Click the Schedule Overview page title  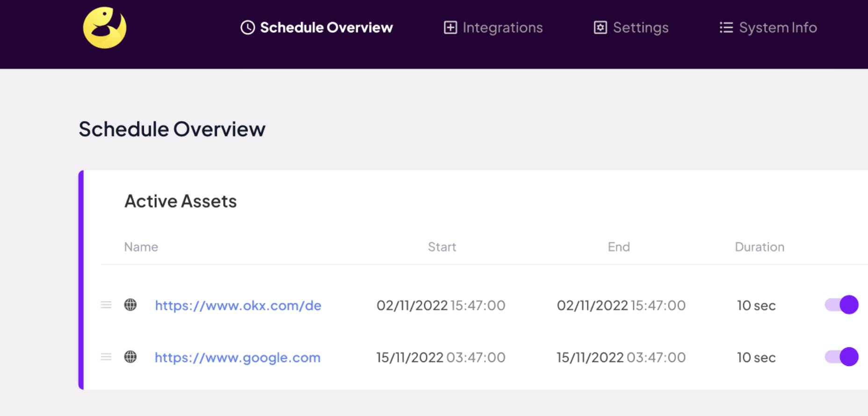(x=172, y=129)
